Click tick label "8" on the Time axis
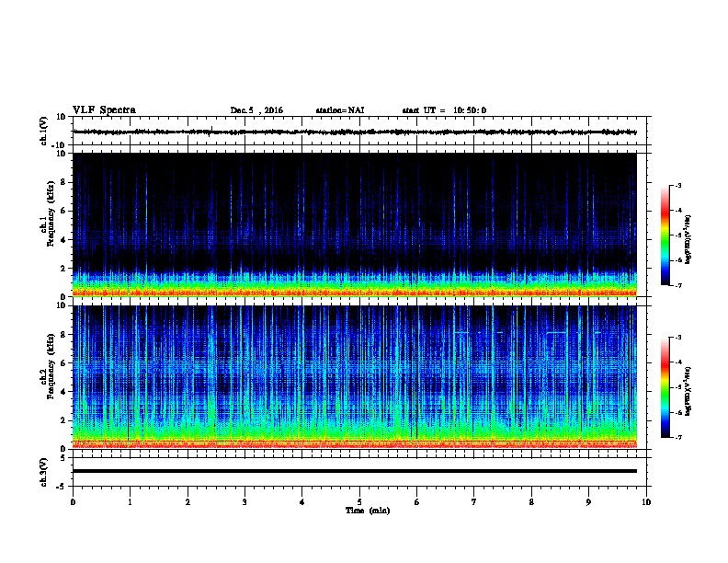Screen dimensions: 728x563 531,502
